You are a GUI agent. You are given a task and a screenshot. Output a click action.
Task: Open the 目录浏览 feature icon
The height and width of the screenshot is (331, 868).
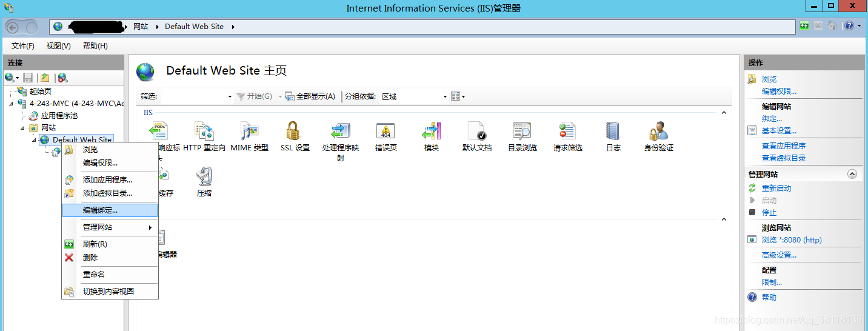coord(522,131)
